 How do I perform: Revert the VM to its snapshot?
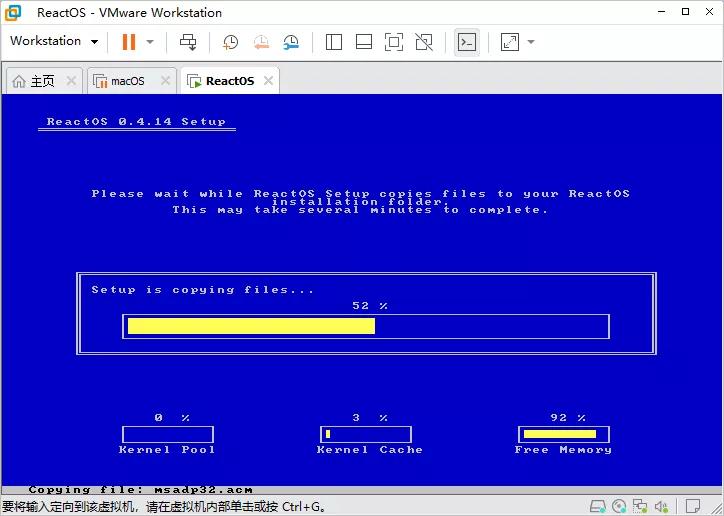[261, 42]
